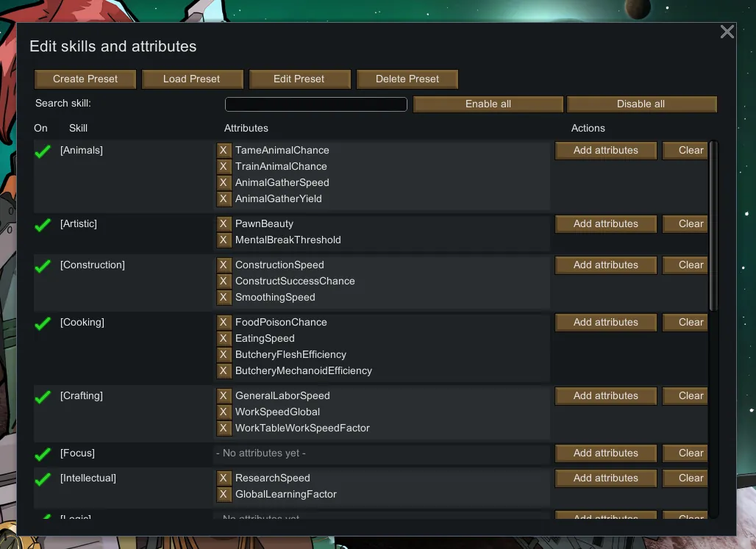Toggle the Focus skill checkmark off
Image resolution: width=756 pixels, height=549 pixels.
(x=43, y=454)
